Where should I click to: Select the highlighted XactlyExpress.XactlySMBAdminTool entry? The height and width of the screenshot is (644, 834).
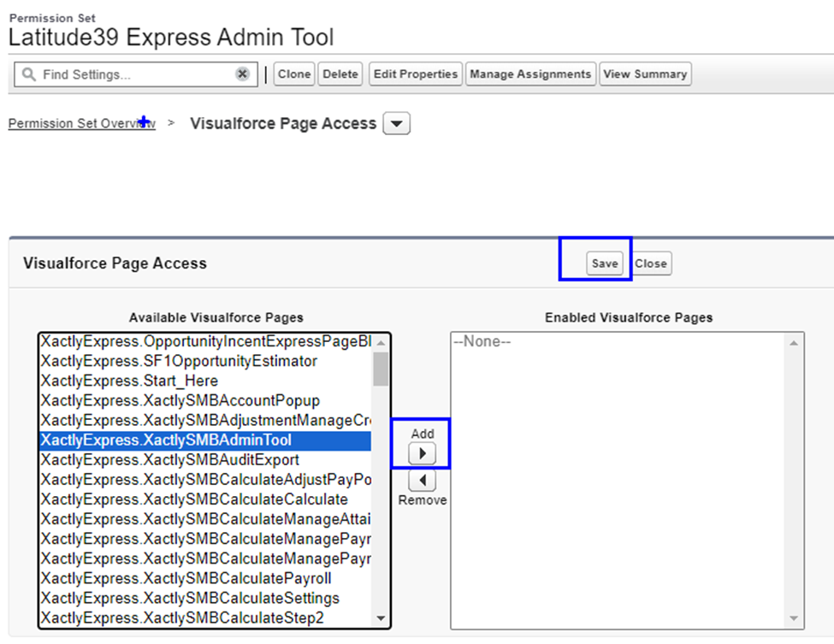tap(206, 440)
